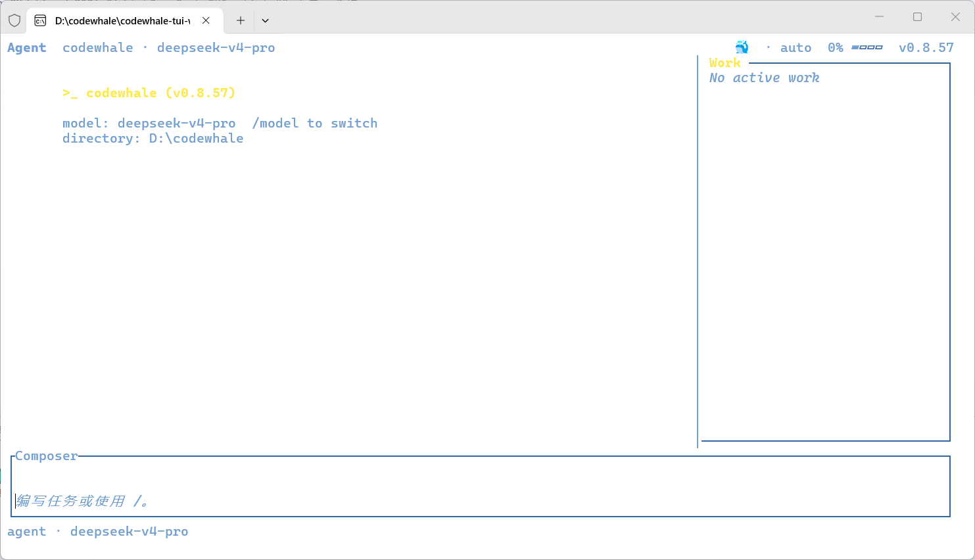
Task: Open a new terminal tab with plus
Action: point(241,20)
